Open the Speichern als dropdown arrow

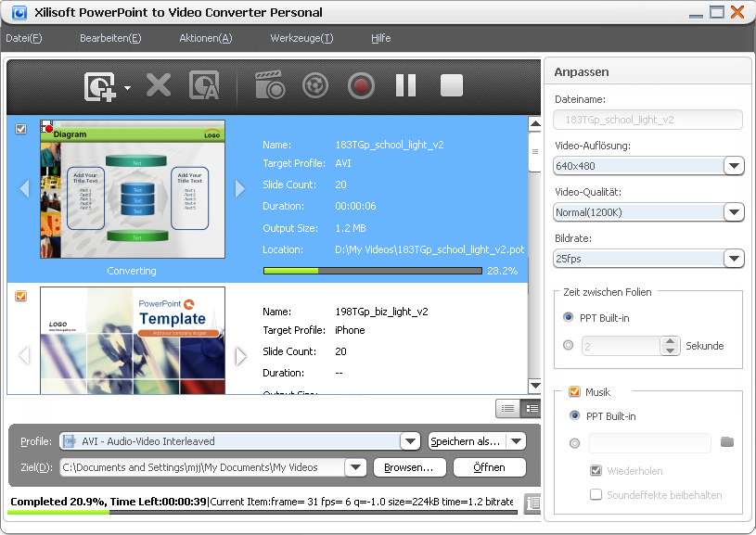click(x=517, y=441)
